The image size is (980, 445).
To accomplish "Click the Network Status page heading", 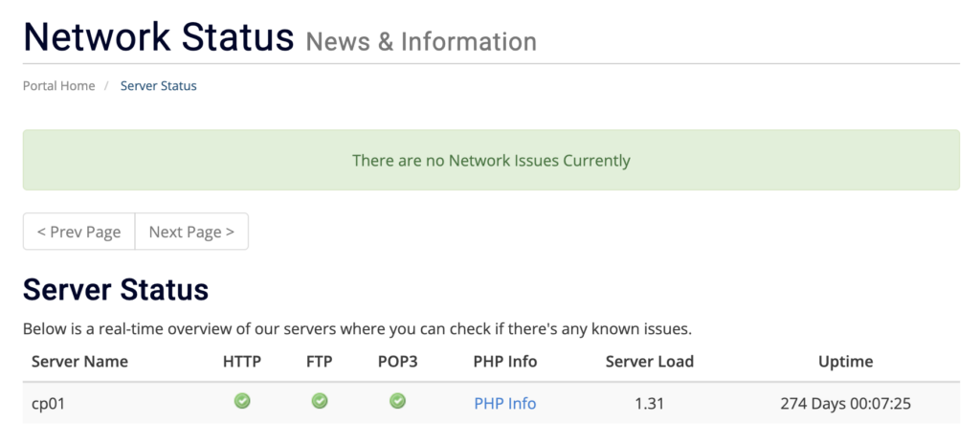I will point(159,37).
